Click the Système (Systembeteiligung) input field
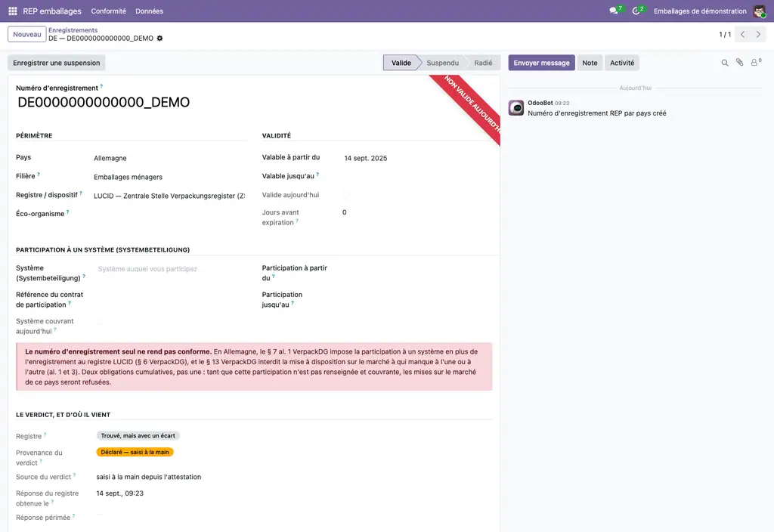This screenshot has height=532, width=774. [x=171, y=269]
